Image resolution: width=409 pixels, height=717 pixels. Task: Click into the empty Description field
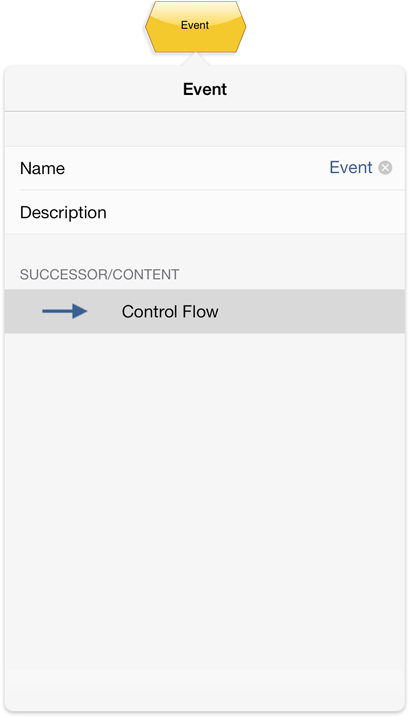(x=254, y=213)
